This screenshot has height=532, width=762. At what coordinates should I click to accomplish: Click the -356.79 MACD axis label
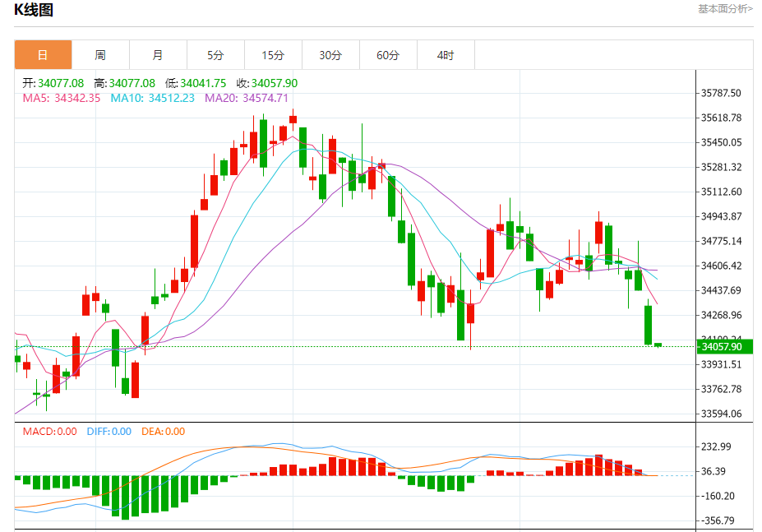tap(718, 520)
